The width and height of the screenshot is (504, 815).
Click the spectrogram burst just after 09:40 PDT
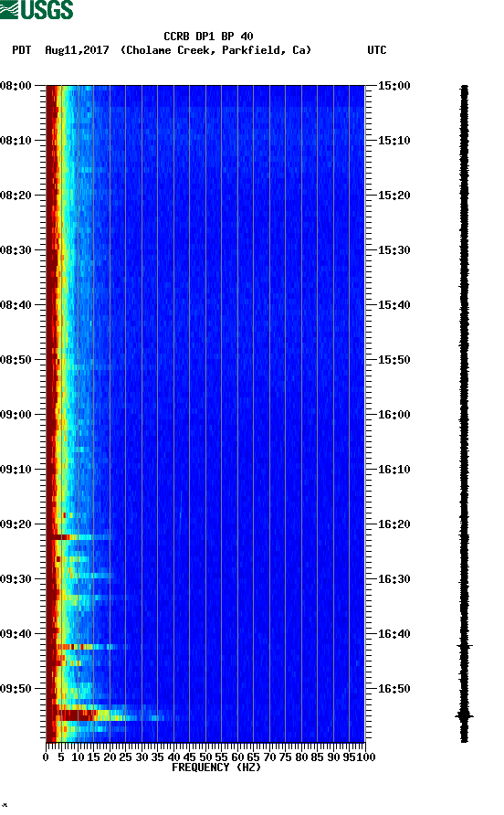(86, 647)
